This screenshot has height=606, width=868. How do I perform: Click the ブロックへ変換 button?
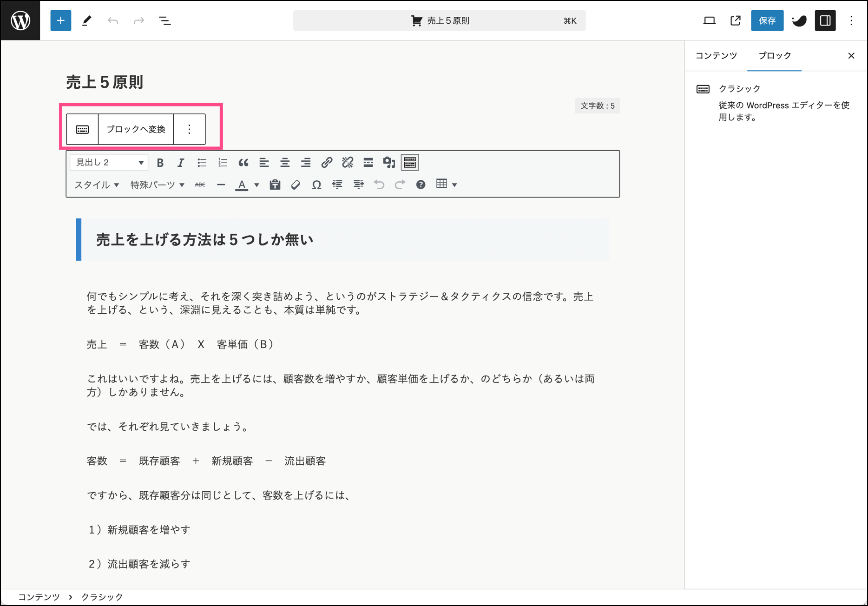(x=136, y=129)
